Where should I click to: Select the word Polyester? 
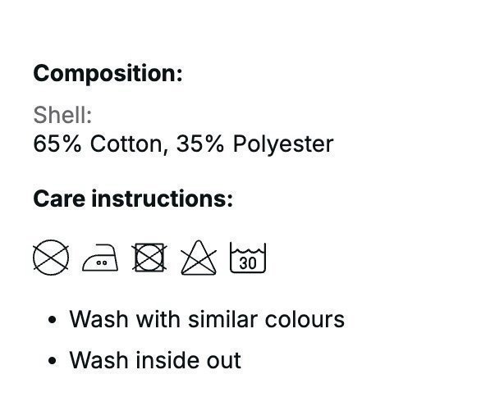pos(282,144)
